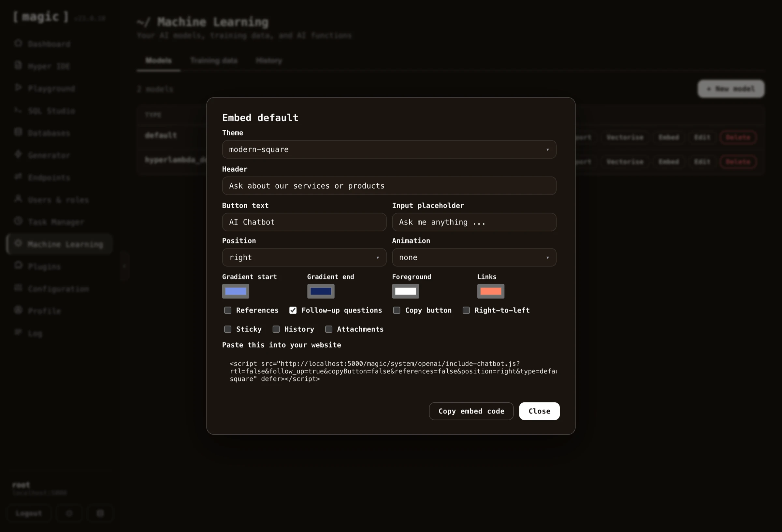Click the icon button right of Logout

click(69, 513)
